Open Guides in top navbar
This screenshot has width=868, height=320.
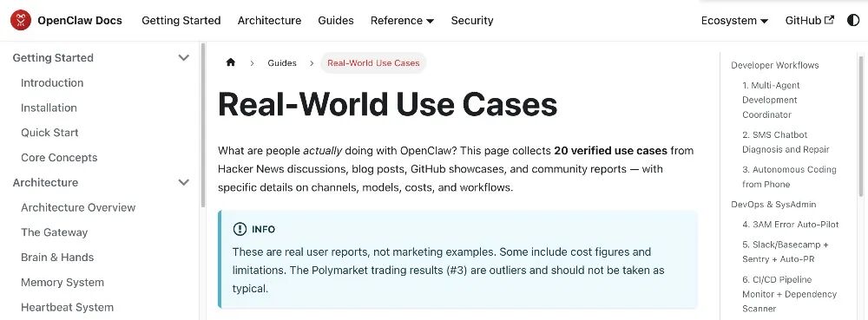[x=335, y=21]
